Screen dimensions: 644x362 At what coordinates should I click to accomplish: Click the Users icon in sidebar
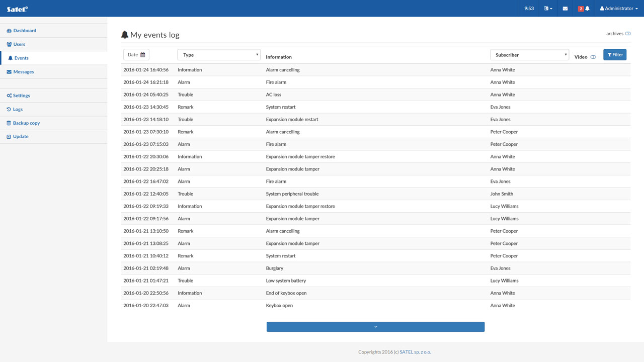point(9,44)
